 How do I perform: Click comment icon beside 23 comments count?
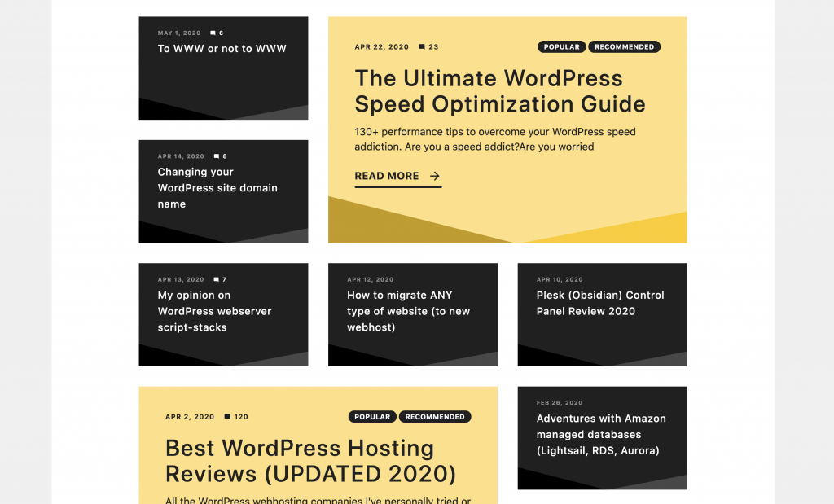[x=422, y=47]
